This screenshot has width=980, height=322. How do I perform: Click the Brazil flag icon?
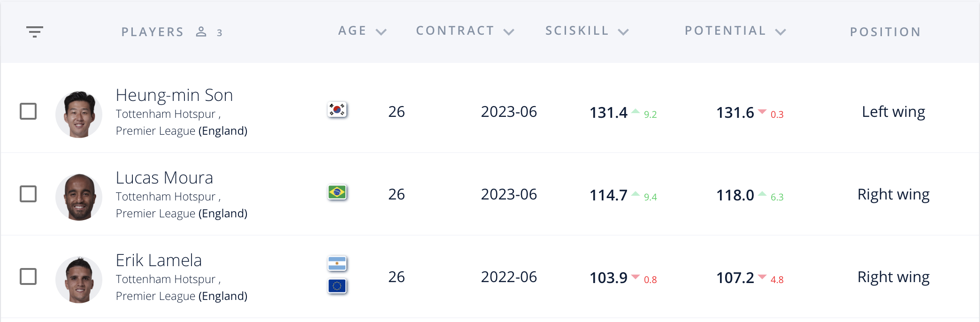coord(337,192)
